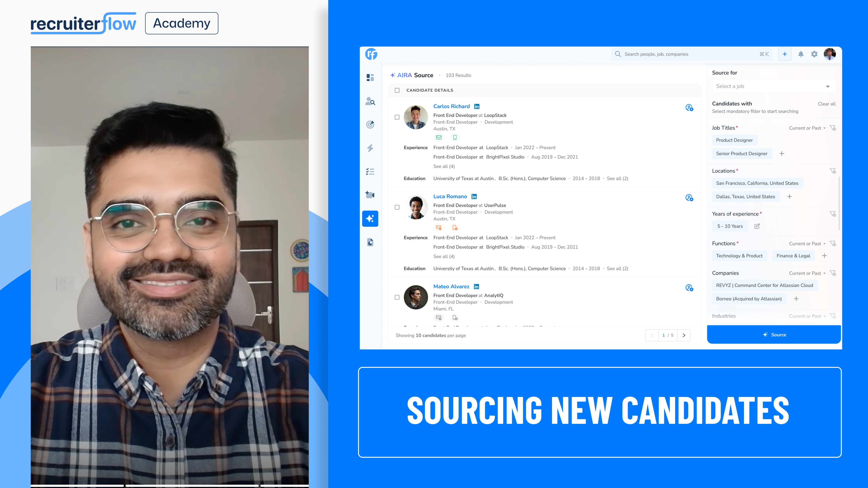Add Luca Romano using add-candidate icon
This screenshot has height=488, width=868.
(x=689, y=198)
